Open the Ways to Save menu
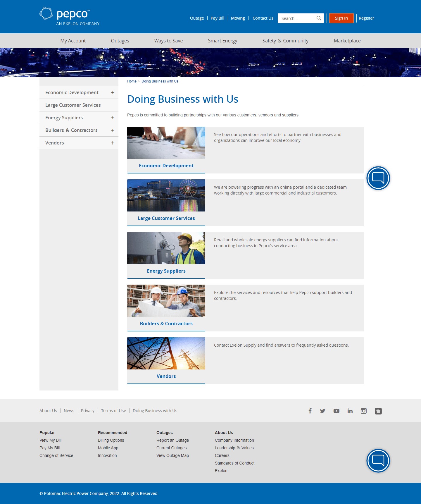Screen dimensions: 421x504 coord(168,41)
